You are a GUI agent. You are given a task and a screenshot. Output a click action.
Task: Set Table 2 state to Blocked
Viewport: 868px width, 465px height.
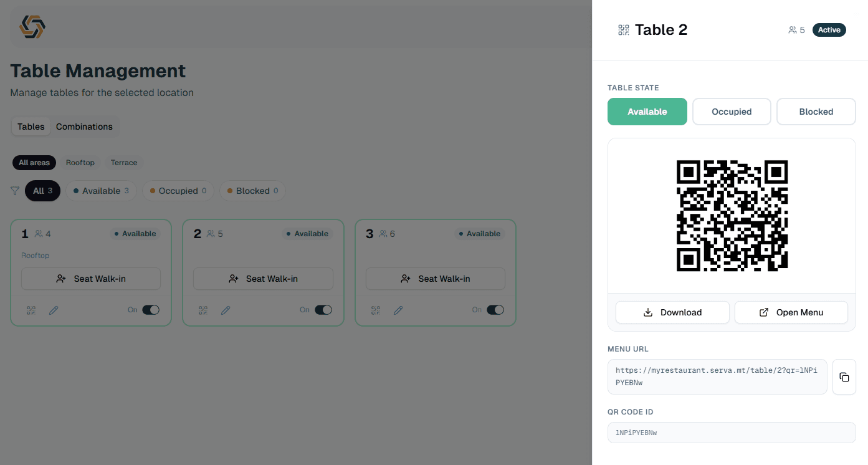(816, 112)
